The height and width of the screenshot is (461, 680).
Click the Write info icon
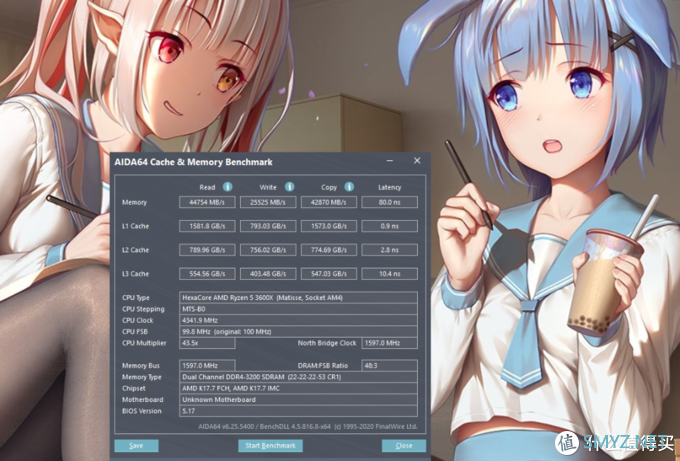289,187
